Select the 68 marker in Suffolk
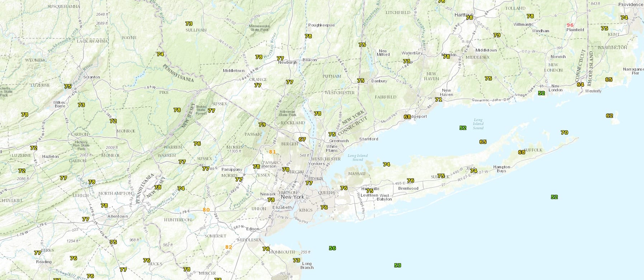Screen dimensions: 644x280 point(521,152)
